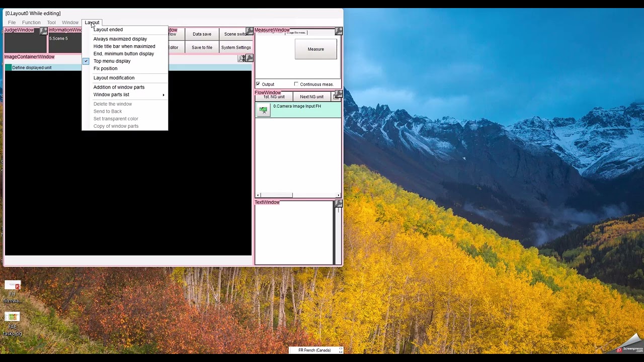Viewport: 644px width, 362px height.
Task: Expand the Window parts list submenu
Action: [x=125, y=95]
